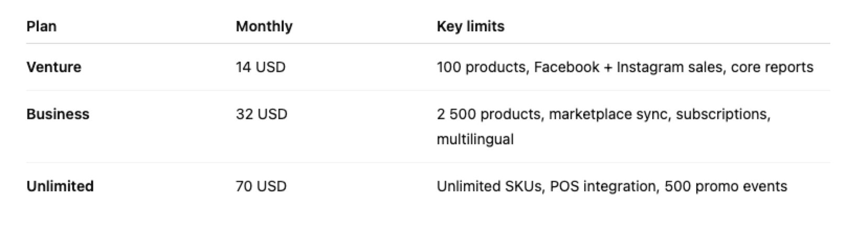This screenshot has width=868, height=230.
Task: Click 'marketplace sync' in Business row
Action: (x=608, y=114)
